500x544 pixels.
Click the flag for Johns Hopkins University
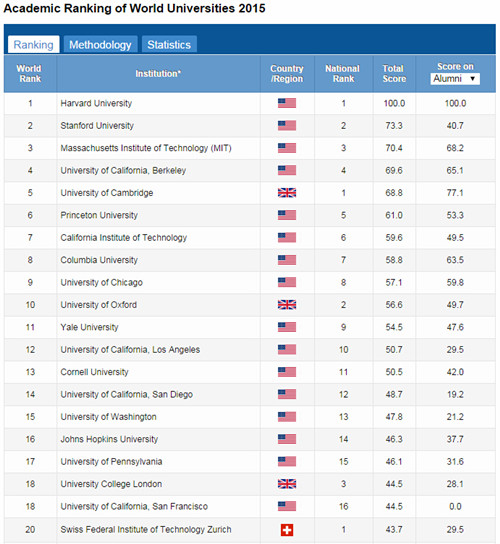click(287, 439)
